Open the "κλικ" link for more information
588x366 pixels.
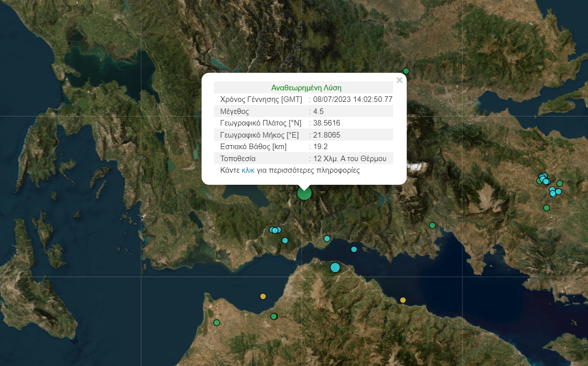248,171
